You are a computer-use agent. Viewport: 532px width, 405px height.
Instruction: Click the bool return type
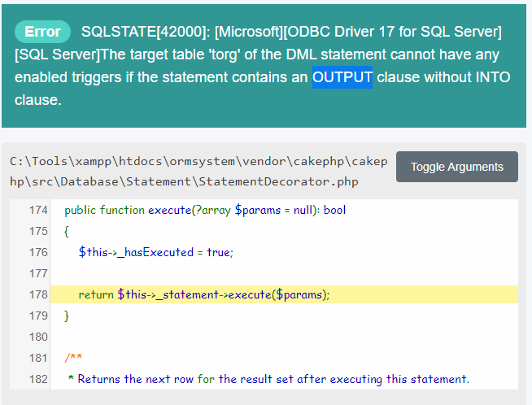pos(334,210)
